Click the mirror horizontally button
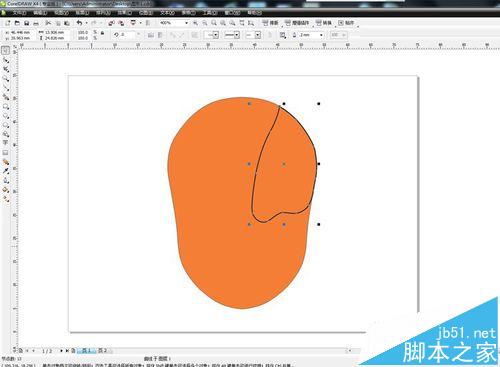Image resolution: width=500 pixels, height=367 pixels. coord(151,35)
